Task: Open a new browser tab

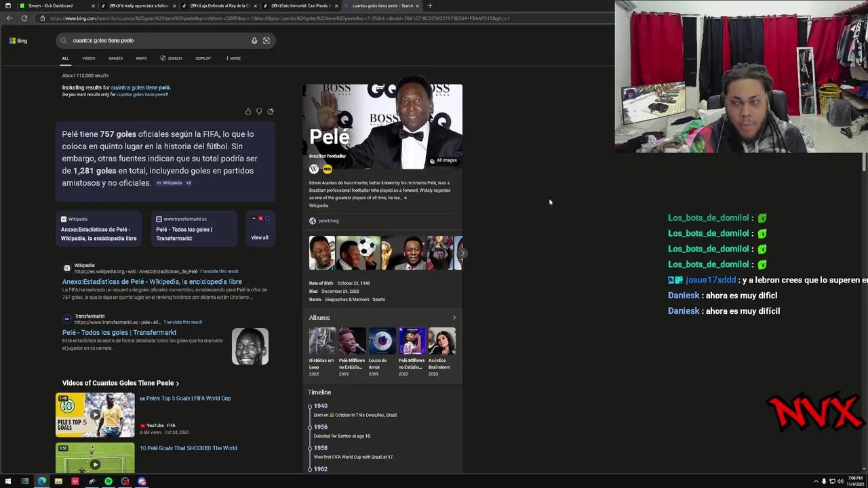Action: click(x=430, y=5)
